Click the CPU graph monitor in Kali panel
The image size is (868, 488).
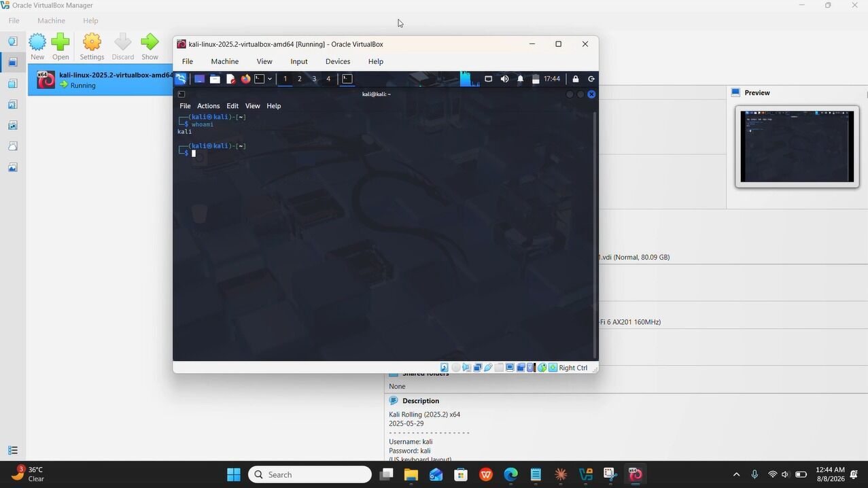coord(470,79)
